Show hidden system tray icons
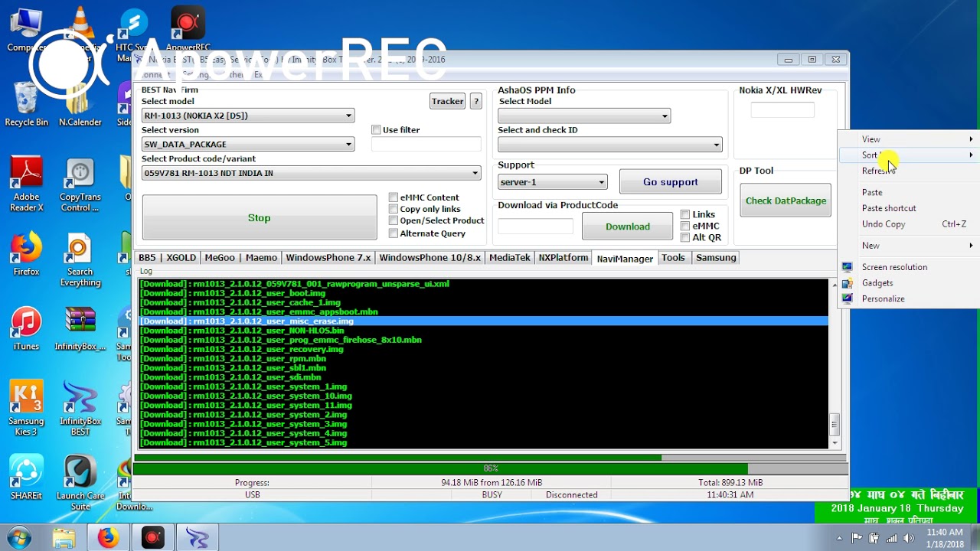Screen dimensions: 980x551 [x=840, y=538]
